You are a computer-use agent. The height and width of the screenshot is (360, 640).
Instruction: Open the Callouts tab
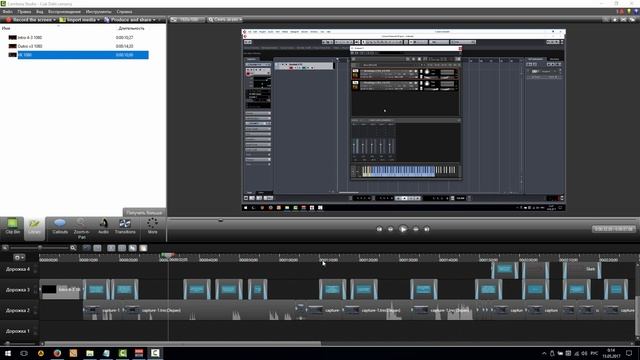pyautogui.click(x=60, y=226)
